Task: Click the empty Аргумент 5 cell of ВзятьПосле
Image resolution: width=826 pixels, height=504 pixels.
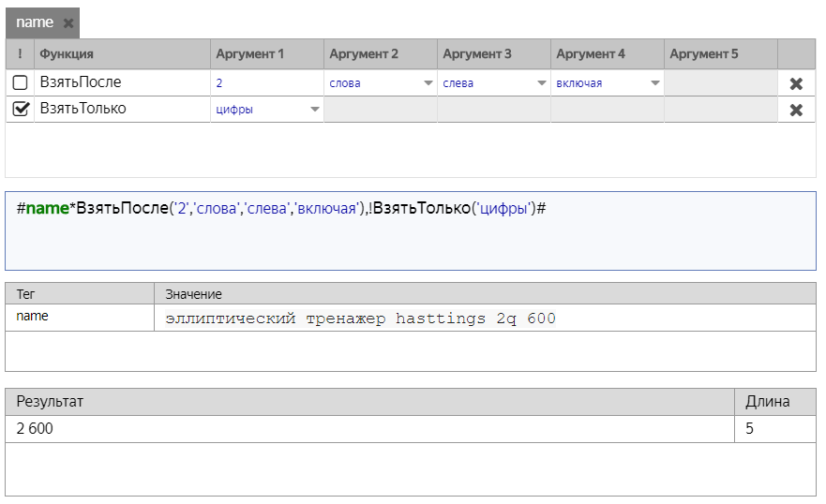Action: [720, 83]
